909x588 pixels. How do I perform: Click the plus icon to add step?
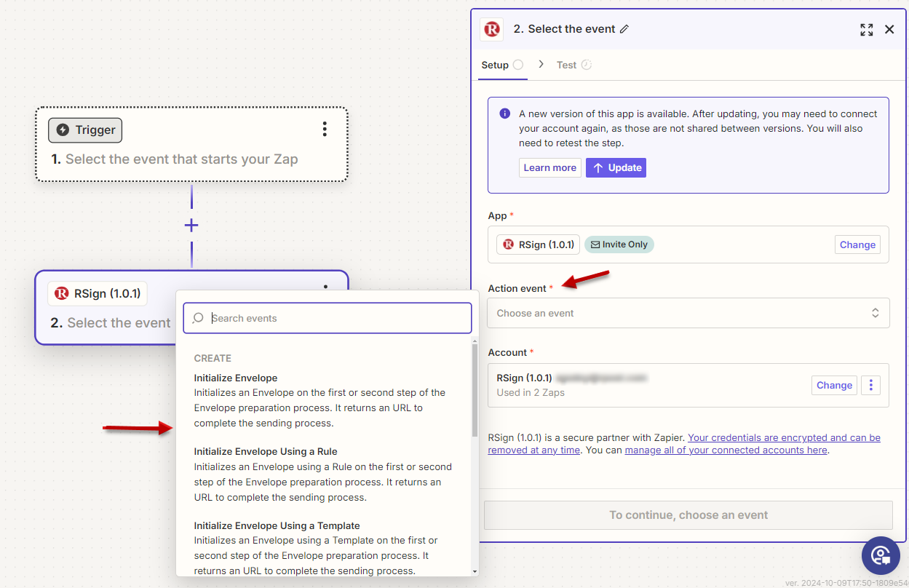click(191, 226)
